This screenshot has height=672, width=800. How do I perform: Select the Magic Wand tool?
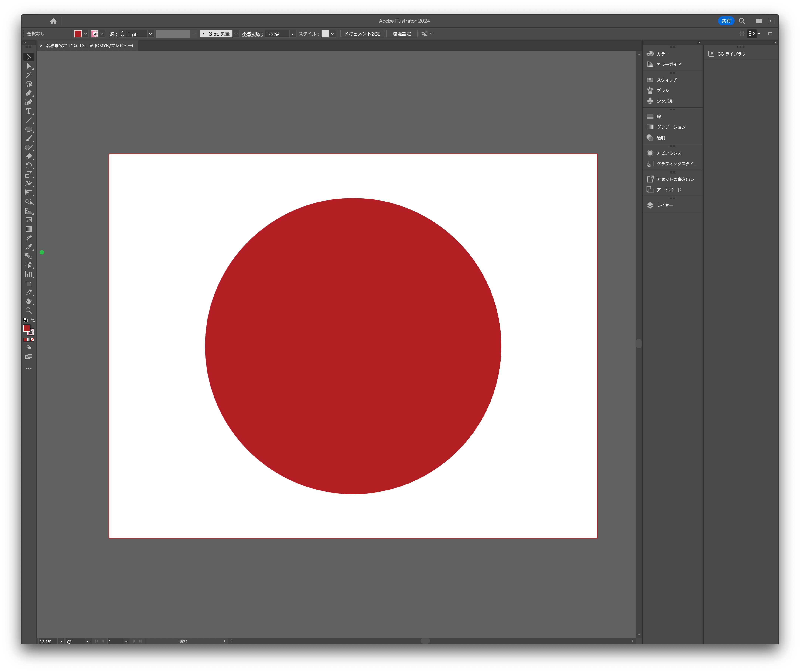[x=29, y=75]
